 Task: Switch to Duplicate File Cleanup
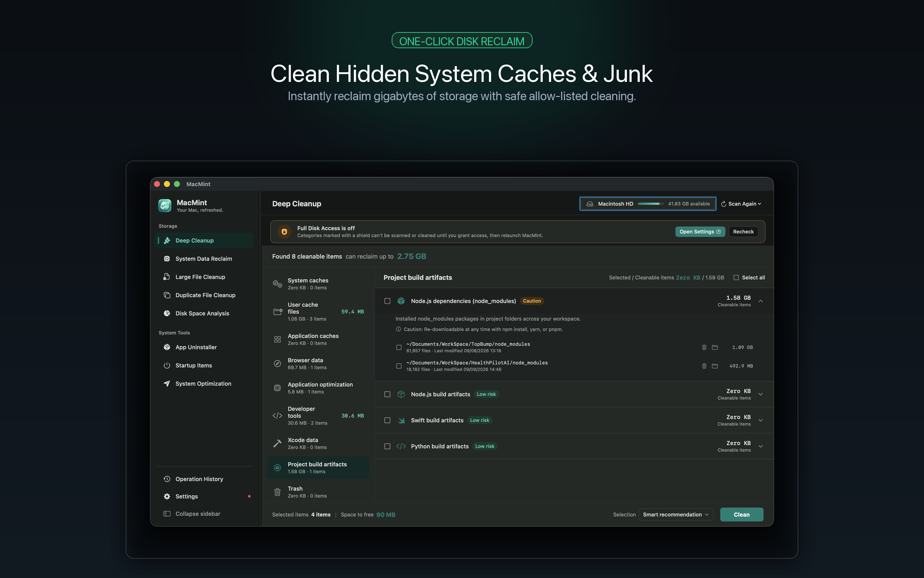(204, 295)
